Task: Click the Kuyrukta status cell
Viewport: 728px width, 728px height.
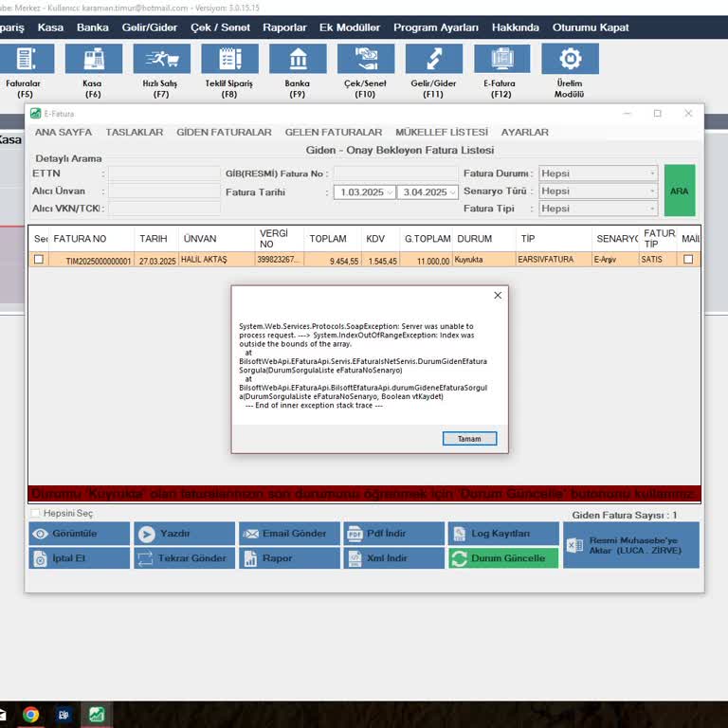Action: (x=484, y=260)
